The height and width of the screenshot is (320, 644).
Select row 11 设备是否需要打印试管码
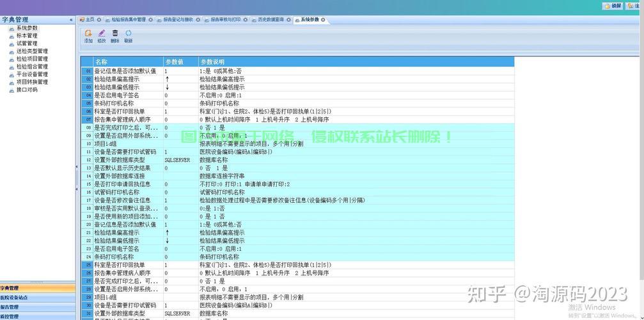click(297, 152)
